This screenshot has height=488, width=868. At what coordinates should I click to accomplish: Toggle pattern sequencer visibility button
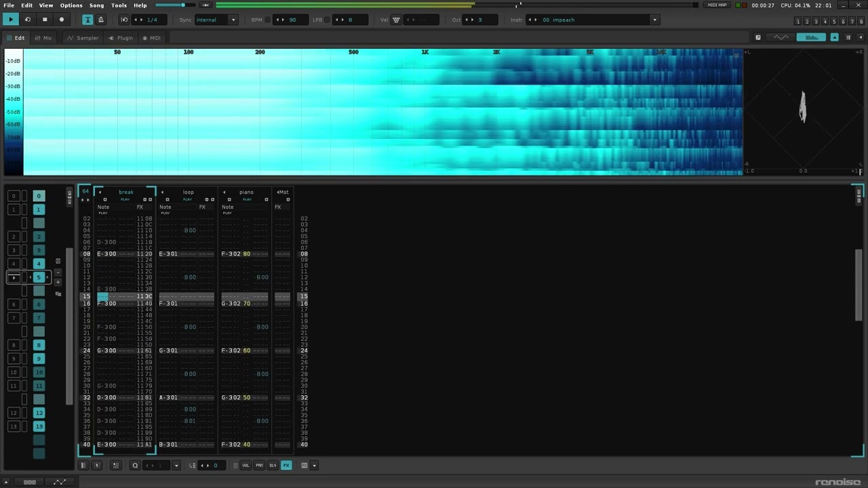coord(83,466)
